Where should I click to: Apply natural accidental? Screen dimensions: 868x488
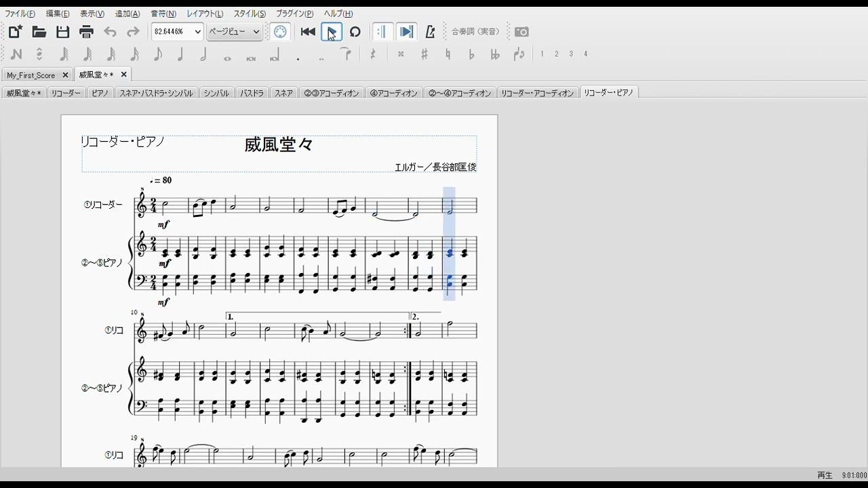tap(448, 54)
